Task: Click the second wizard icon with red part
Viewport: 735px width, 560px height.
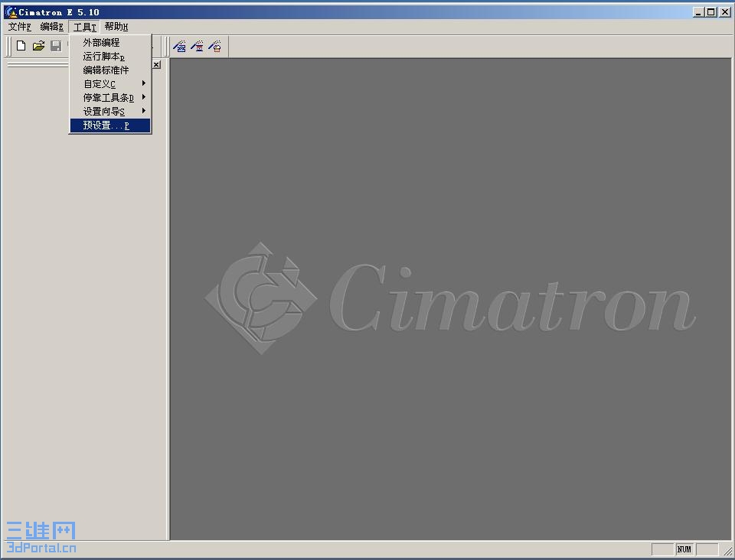Action: tap(198, 47)
